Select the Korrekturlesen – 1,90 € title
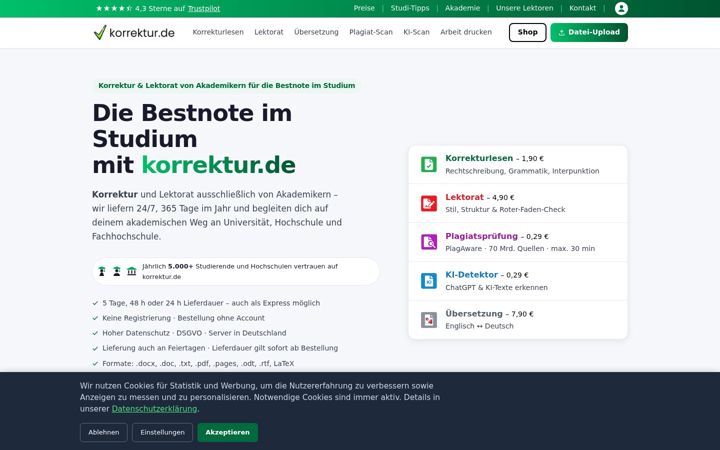 point(494,158)
